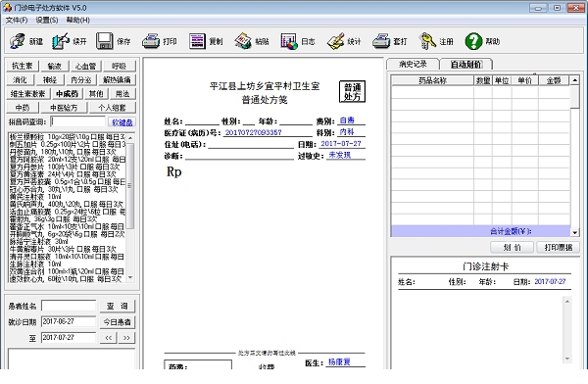Select drug row 复方丹参片 in the list
588x384 pixels.
68,167
